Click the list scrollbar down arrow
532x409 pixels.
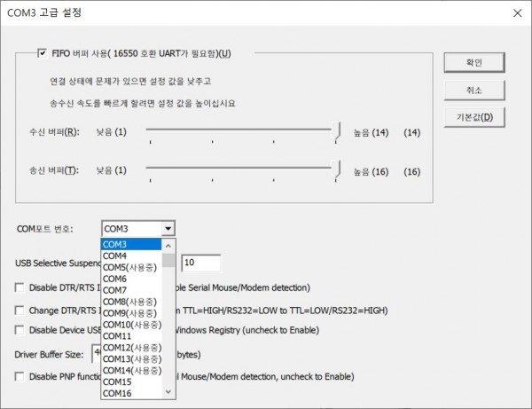coord(168,392)
